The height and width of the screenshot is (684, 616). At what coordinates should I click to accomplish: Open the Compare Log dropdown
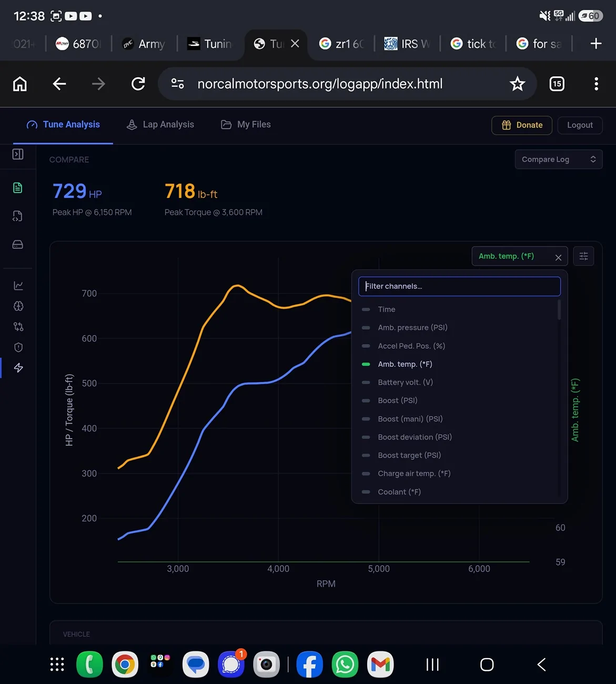559,159
